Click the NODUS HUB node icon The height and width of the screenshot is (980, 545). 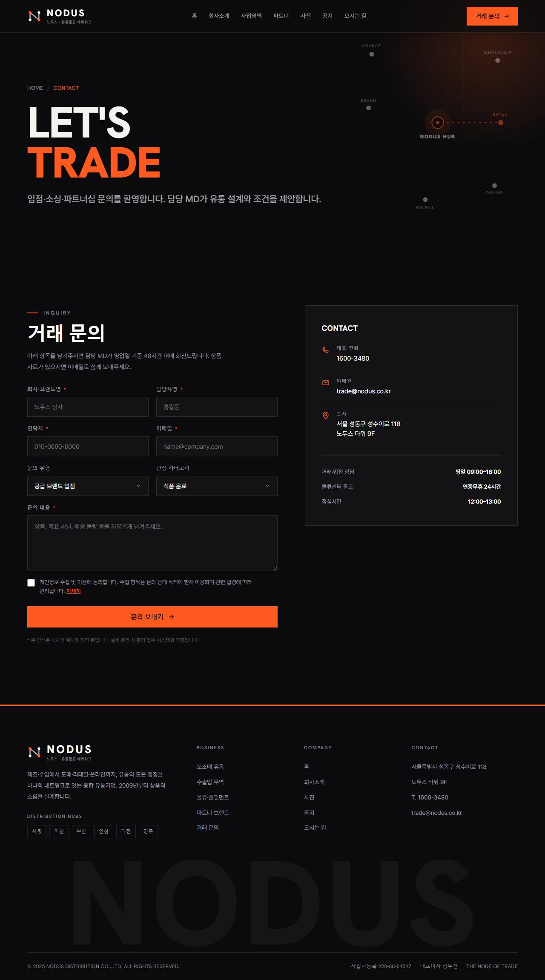click(x=437, y=123)
